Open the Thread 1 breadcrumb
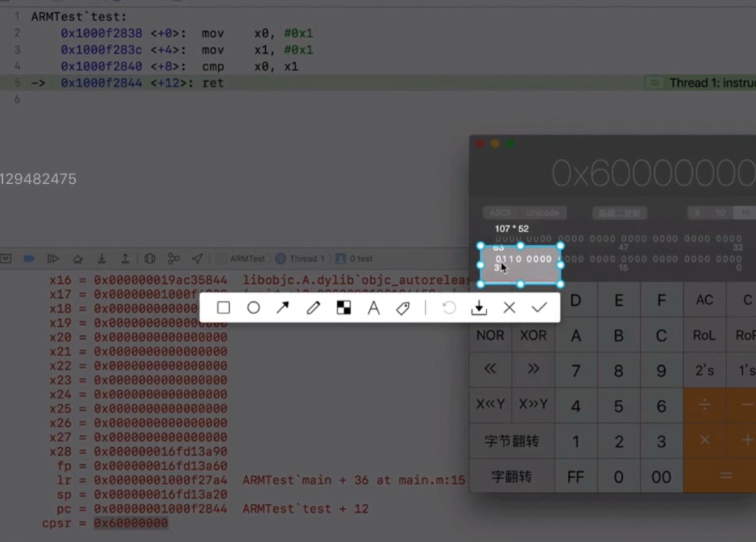756x542 pixels. pos(301,258)
